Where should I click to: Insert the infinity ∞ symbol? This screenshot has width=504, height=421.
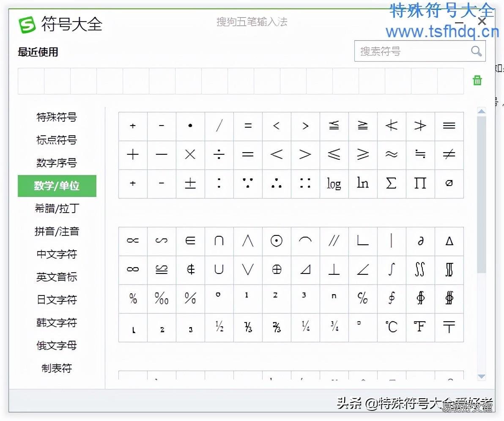(x=133, y=270)
